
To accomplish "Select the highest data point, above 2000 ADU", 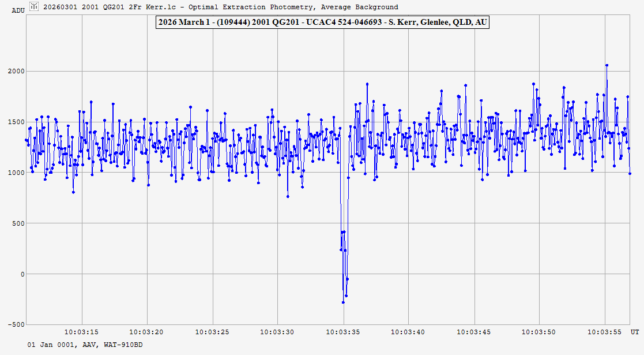I will click(x=607, y=65).
